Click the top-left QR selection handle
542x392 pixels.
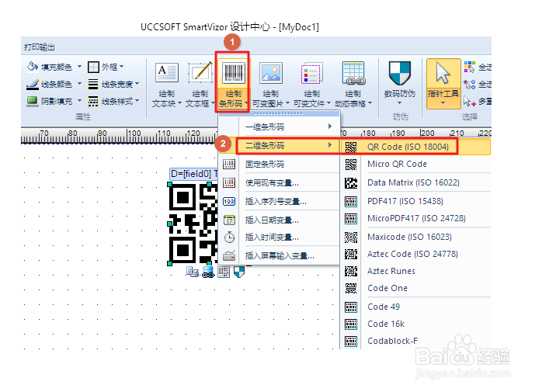[x=170, y=185]
